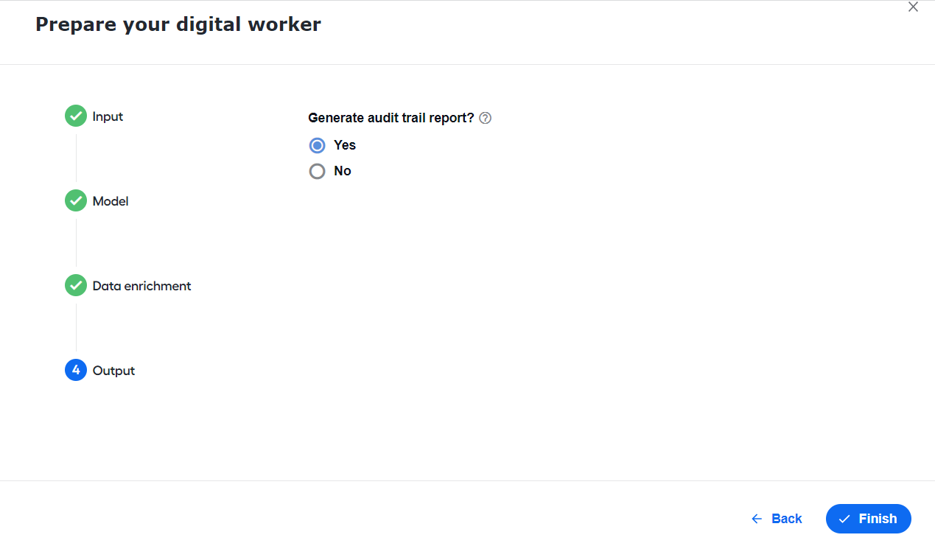Screen dimensions: 935x560
Task: Click the green checkmark beside Data enrichment
Action: 76,285
